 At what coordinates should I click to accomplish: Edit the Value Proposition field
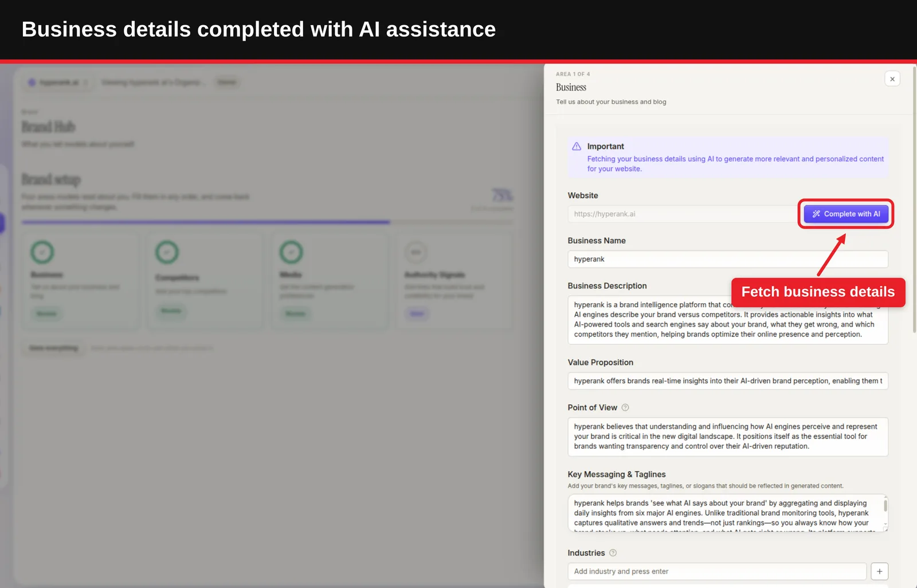pos(728,381)
